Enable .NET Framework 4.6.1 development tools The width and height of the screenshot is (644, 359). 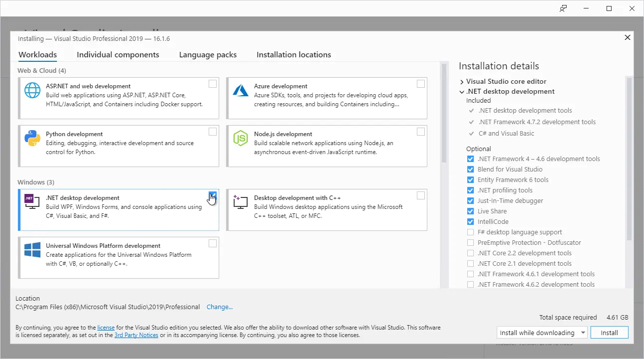pyautogui.click(x=470, y=274)
